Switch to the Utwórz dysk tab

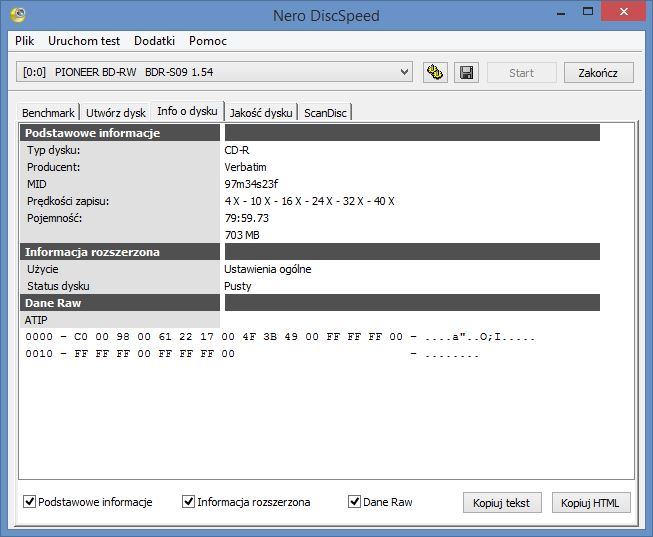pos(116,113)
